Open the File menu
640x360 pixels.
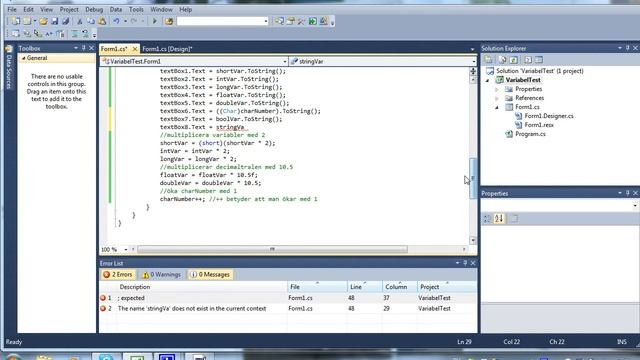[x=12, y=9]
